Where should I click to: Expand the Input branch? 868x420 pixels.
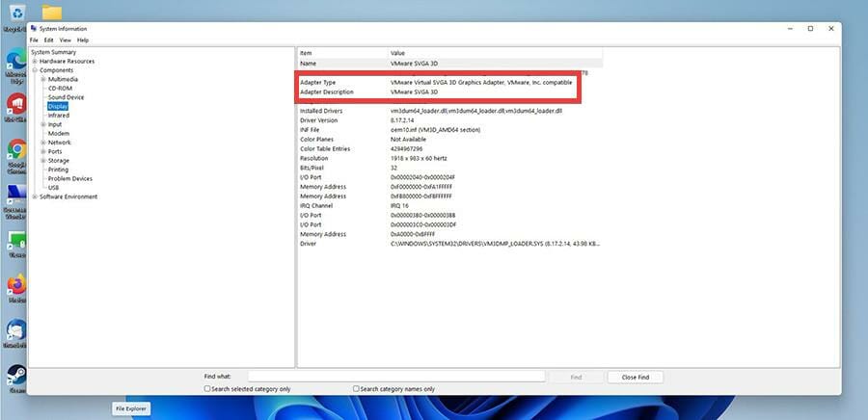[43, 124]
